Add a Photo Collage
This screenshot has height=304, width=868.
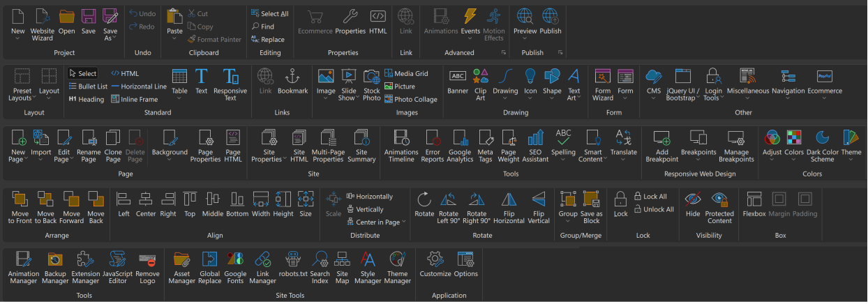pos(411,100)
